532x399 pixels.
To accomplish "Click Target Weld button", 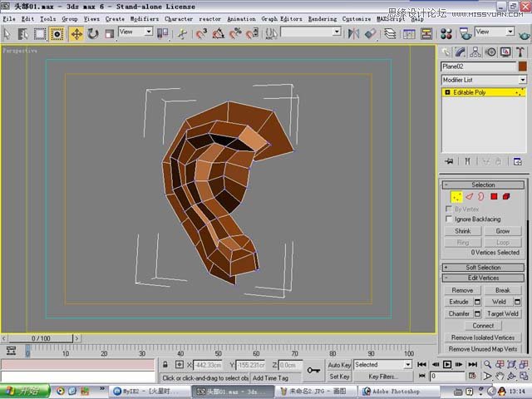I will [502, 314].
